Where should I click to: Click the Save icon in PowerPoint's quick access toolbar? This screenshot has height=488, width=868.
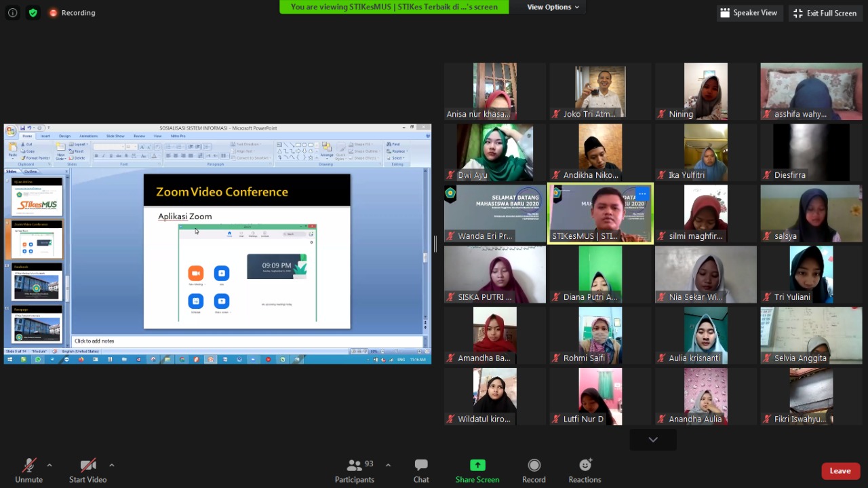pos(22,128)
